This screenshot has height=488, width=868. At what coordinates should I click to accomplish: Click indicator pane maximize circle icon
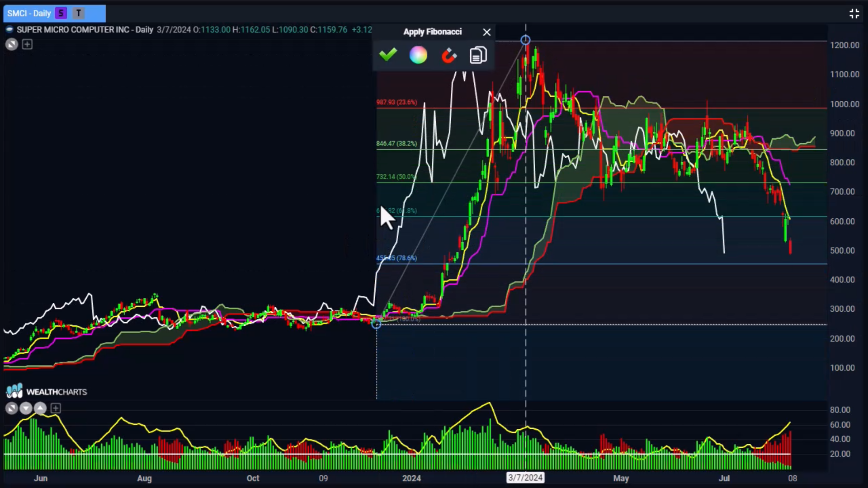[x=12, y=408]
